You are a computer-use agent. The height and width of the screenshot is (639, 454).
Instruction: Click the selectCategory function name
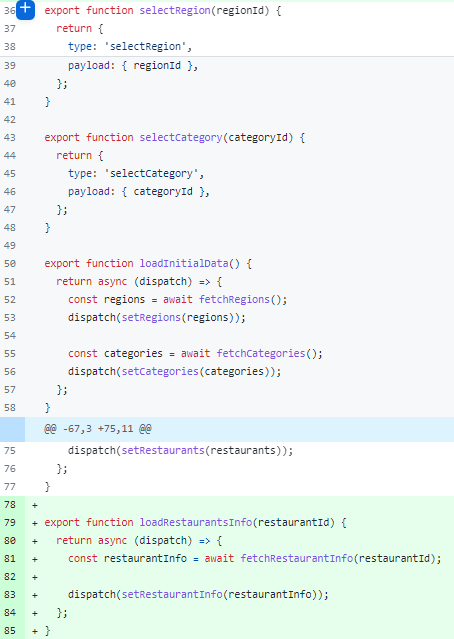pos(181,137)
